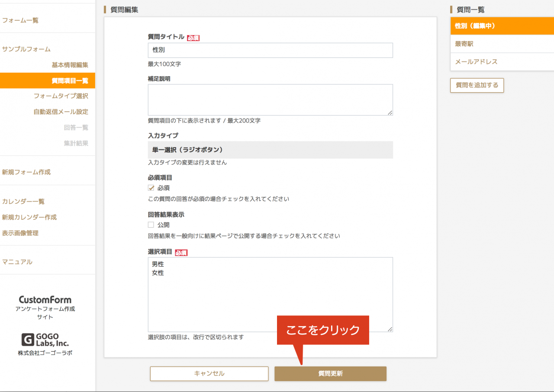Uncheck the required checkbox for this question
This screenshot has height=392, width=554.
pos(151,187)
